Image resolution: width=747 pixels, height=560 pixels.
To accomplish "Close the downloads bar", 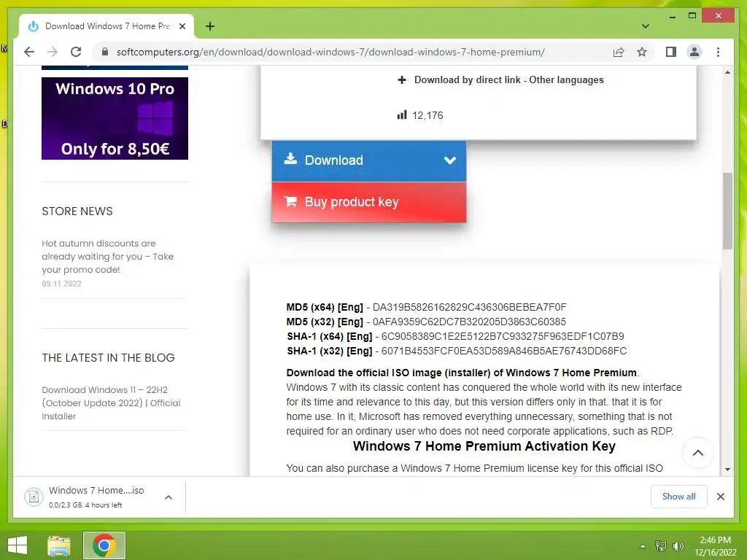I will click(x=720, y=497).
